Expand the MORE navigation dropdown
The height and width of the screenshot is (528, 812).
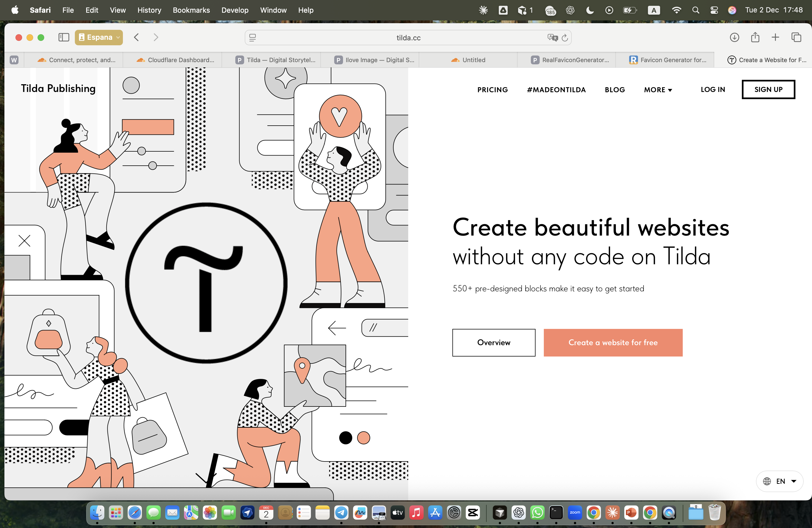click(658, 90)
